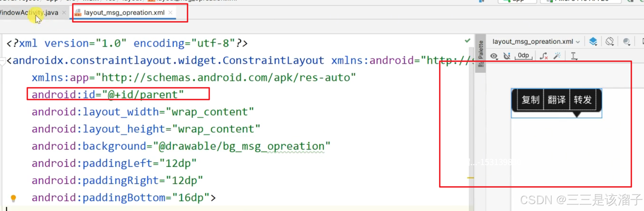644x211 pixels.
Task: Click the xml version declaration line
Action: 127,44
